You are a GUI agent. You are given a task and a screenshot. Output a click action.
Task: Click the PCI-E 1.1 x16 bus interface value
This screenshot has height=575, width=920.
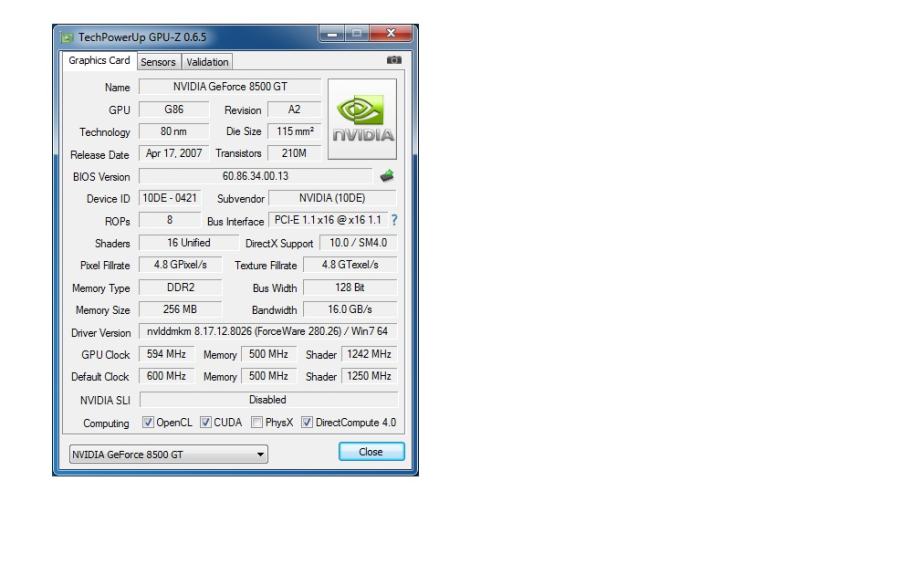pyautogui.click(x=328, y=220)
